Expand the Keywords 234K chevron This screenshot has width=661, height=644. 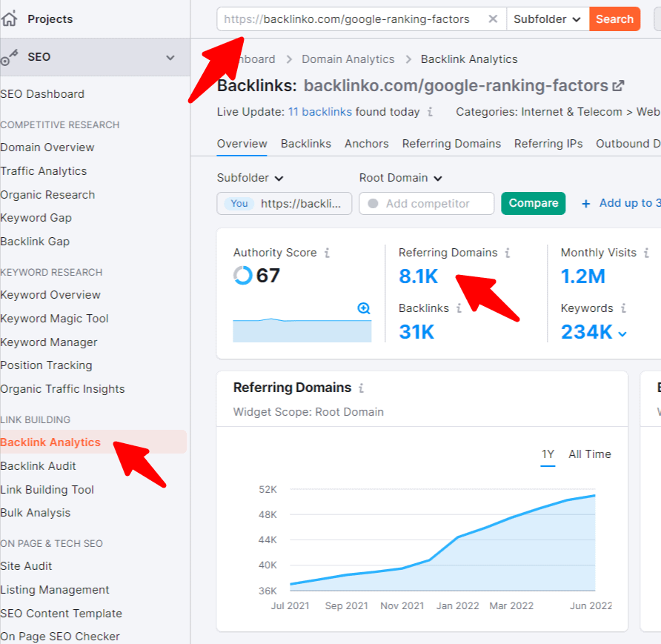click(x=623, y=333)
